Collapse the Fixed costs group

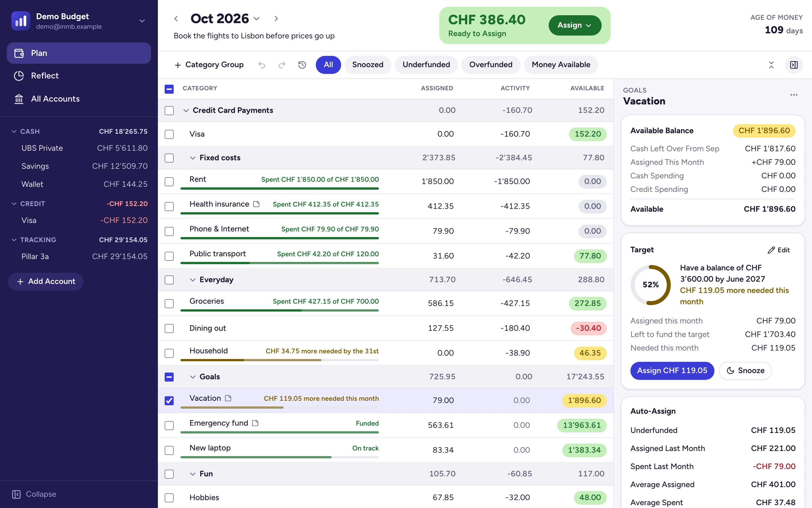[x=193, y=158]
